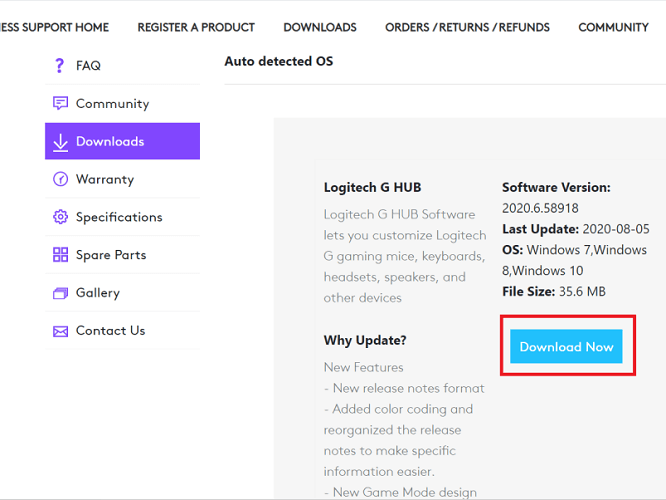Click the OS Windows 7 compatibility text
The image size is (666, 500).
pyautogui.click(x=574, y=260)
